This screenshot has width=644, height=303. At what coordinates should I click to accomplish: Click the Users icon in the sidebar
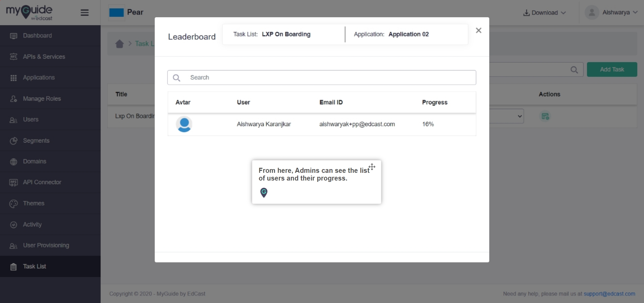(13, 120)
